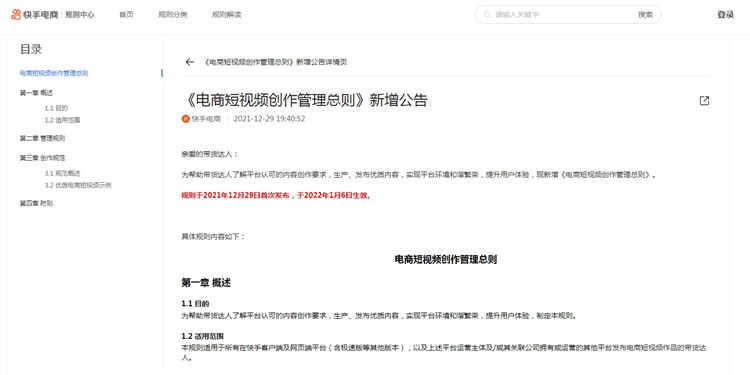Image resolution: width=750 pixels, height=375 pixels.
Task: Click the back arrow icon
Action: (189, 62)
